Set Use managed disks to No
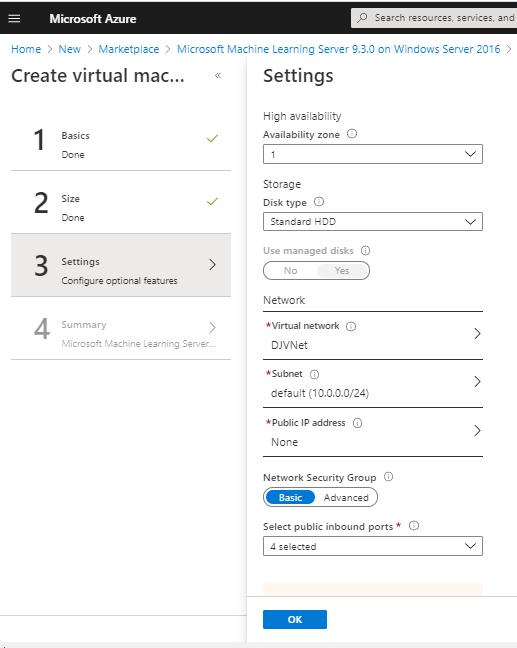Screen dimensions: 517x648 click(291, 271)
